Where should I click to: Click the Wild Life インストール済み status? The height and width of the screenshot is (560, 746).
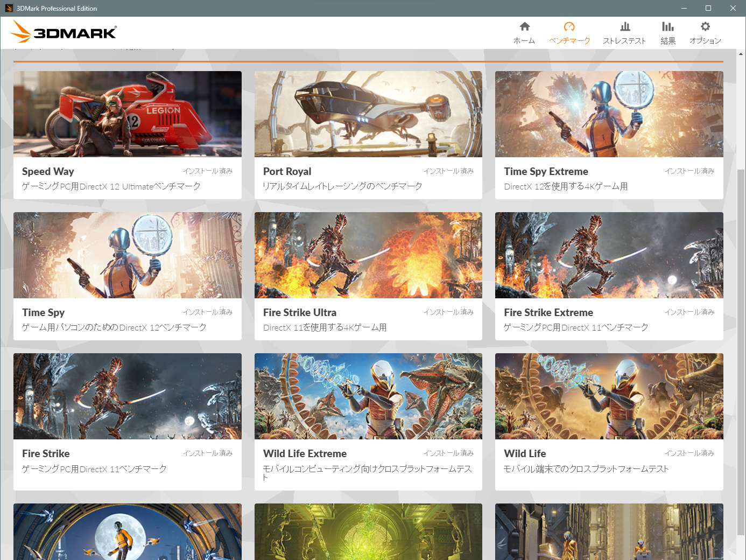(x=689, y=453)
